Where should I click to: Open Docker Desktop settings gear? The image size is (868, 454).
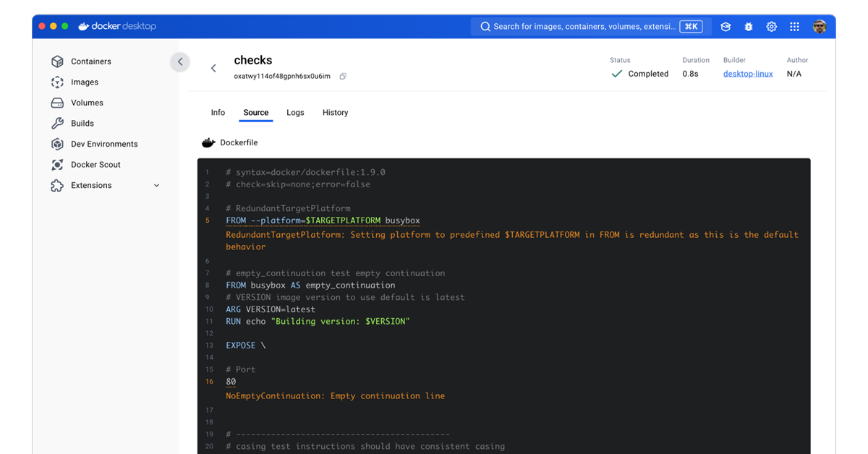(x=771, y=26)
